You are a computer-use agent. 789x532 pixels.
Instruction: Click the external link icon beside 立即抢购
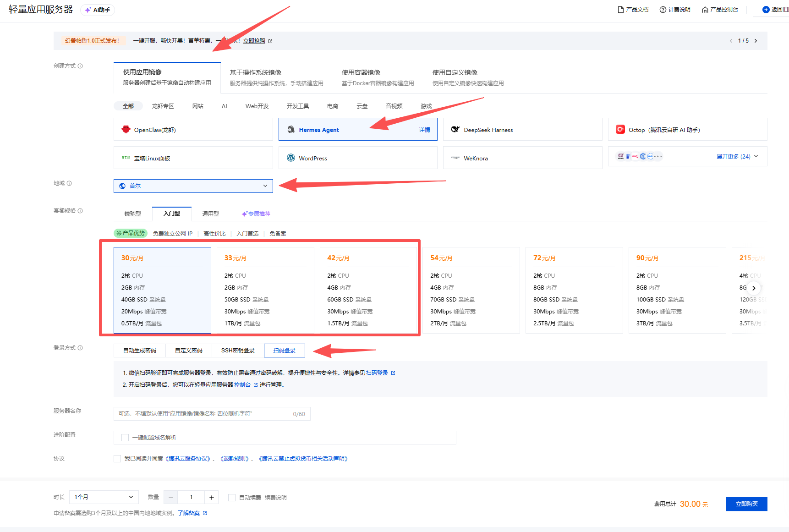click(x=270, y=41)
